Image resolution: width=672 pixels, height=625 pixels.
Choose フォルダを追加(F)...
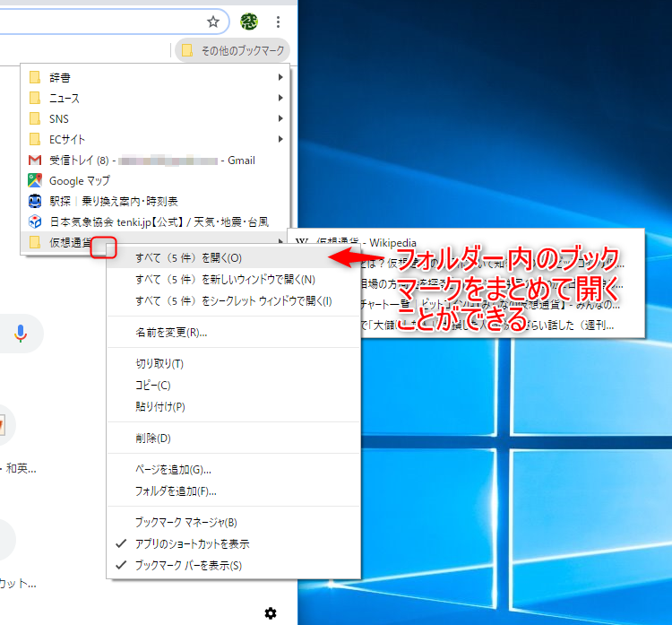point(233,491)
